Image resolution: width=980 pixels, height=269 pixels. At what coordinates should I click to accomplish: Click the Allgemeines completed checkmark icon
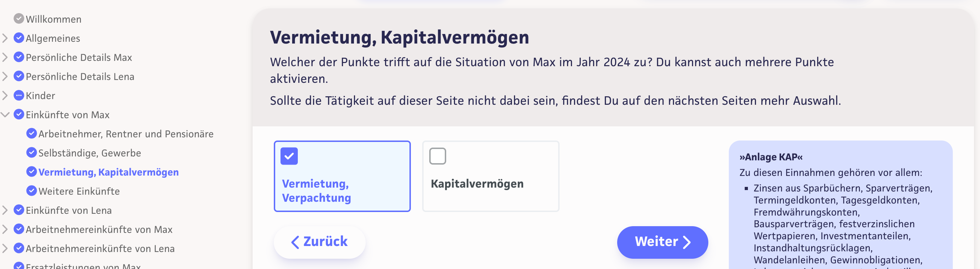[x=19, y=38]
